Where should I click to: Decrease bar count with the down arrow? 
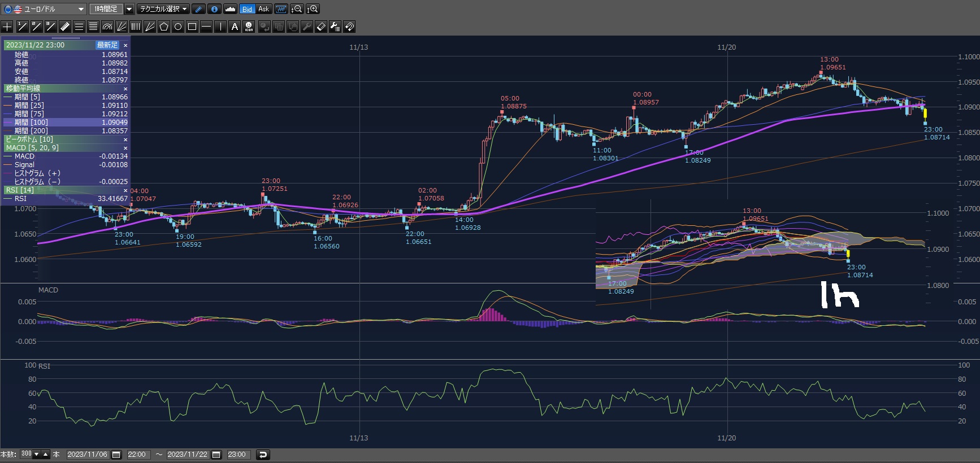(37, 455)
